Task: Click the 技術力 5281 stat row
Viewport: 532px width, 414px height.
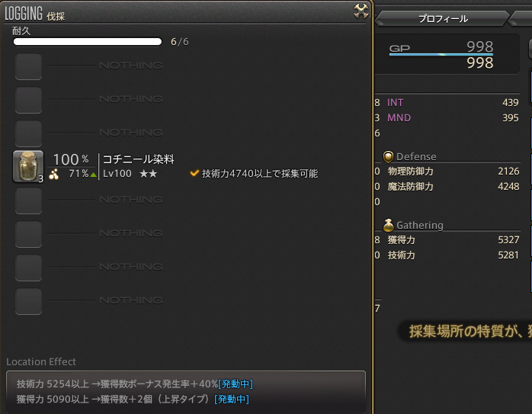Action: (453, 255)
